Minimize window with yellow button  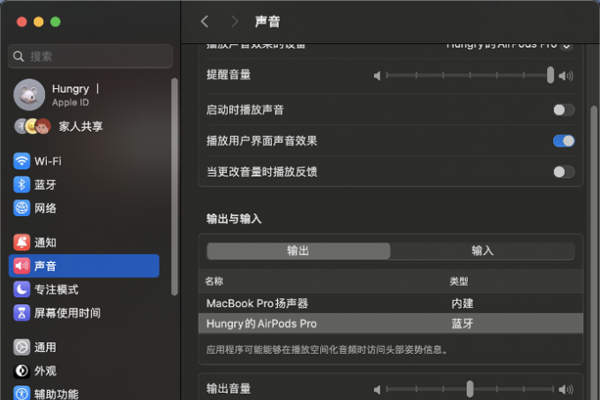tap(39, 22)
